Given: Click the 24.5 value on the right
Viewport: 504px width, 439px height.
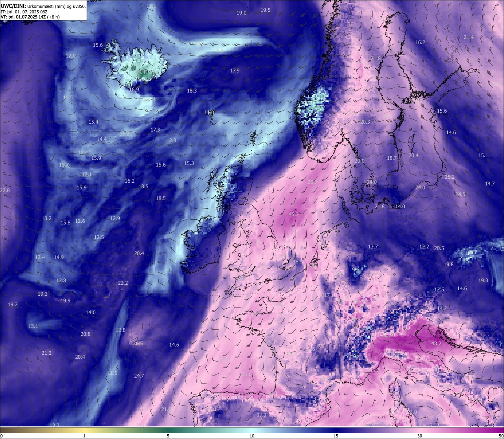Looking at the screenshot, I should coord(460,194).
